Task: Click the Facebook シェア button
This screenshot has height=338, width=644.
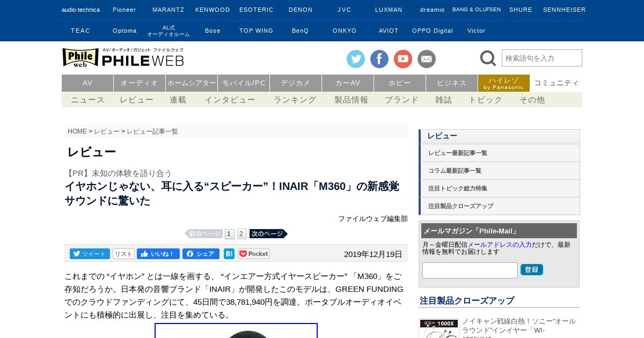Action: click(201, 254)
